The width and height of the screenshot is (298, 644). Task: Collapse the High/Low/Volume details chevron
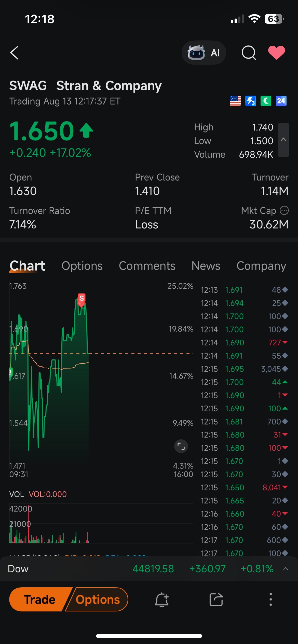[283, 140]
